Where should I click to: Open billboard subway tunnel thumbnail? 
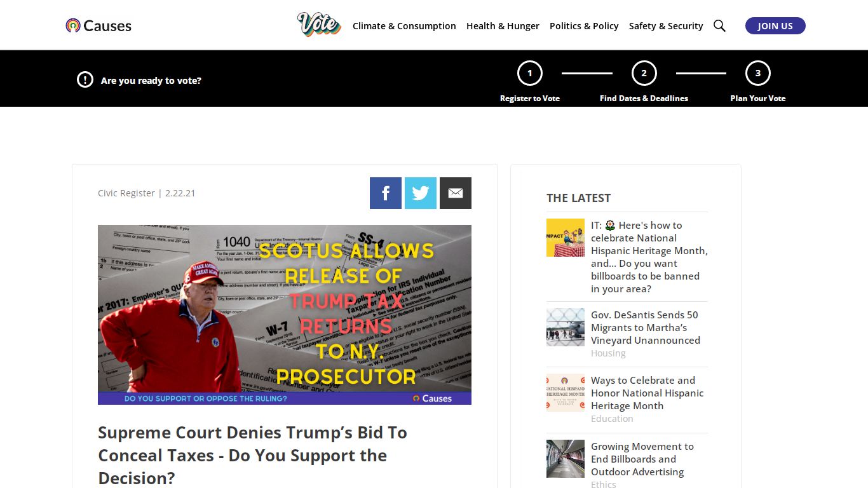(566, 459)
